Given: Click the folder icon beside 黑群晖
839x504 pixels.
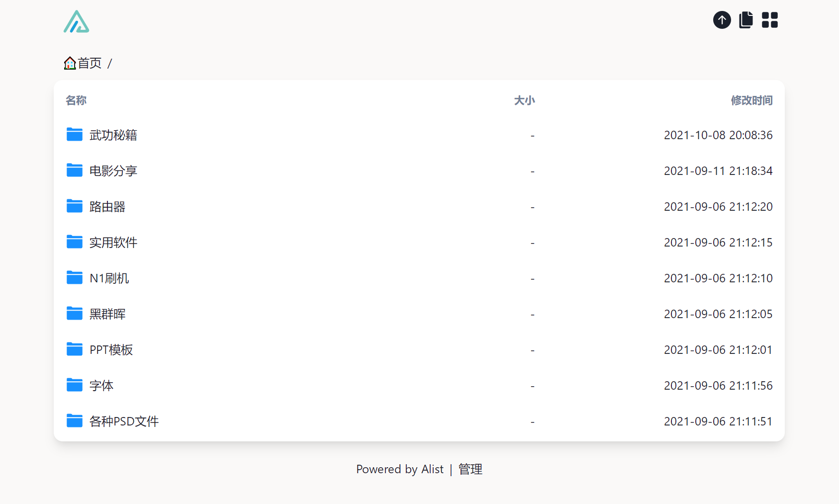Looking at the screenshot, I should tap(75, 314).
